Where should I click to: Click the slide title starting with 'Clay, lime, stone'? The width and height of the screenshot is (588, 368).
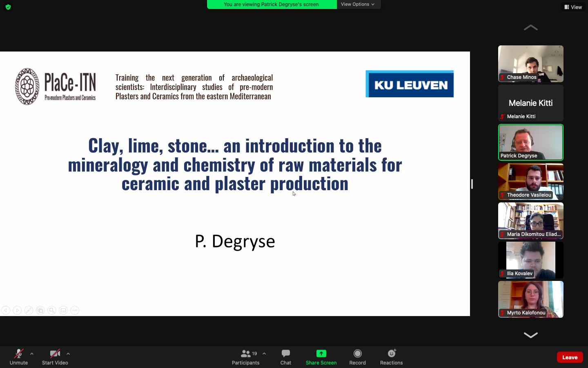(x=235, y=164)
